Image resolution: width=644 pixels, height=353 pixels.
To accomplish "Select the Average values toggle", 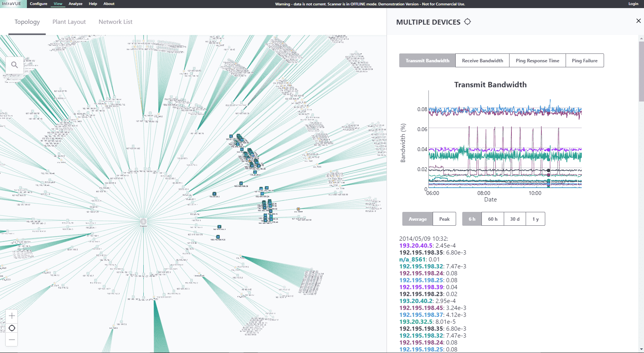I will point(418,219).
